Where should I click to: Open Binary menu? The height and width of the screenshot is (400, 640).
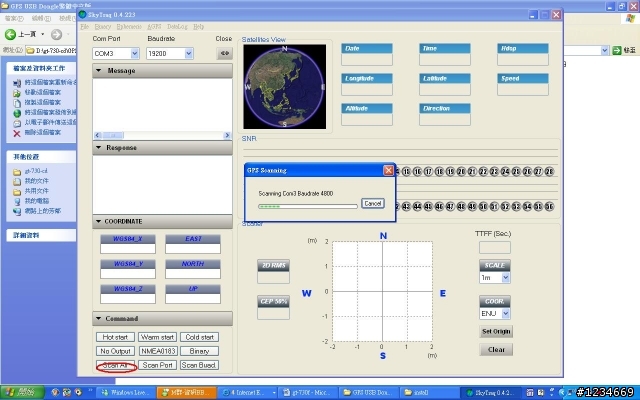pyautogui.click(x=102, y=27)
